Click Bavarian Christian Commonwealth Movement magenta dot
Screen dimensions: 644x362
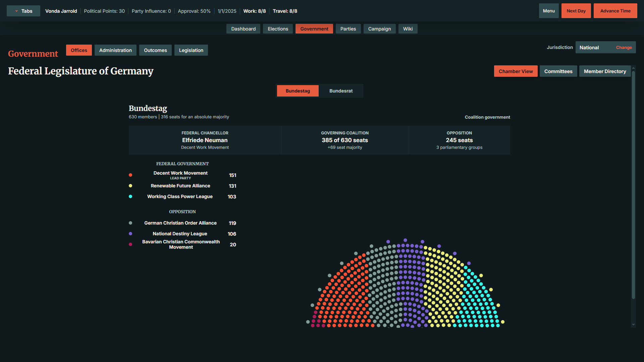[130, 244]
